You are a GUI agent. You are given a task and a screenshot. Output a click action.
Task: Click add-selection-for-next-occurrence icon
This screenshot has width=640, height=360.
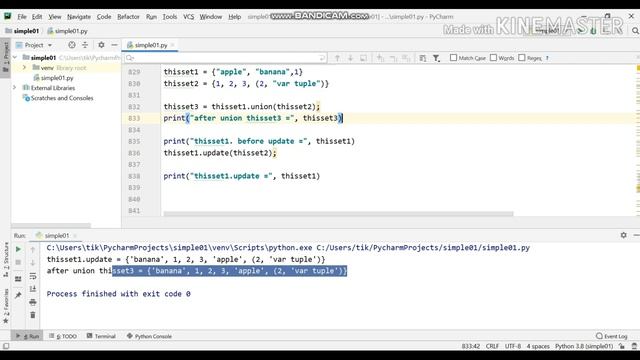tap(380, 58)
